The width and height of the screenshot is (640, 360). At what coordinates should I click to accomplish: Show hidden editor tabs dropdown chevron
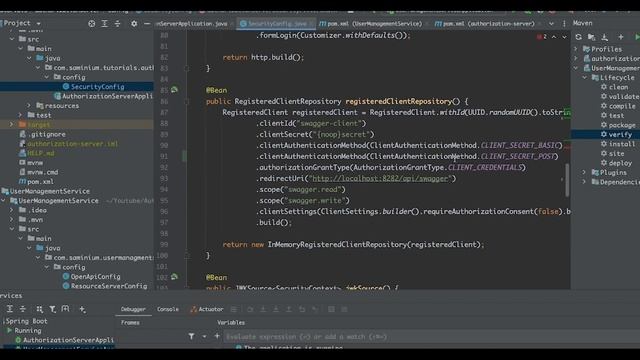point(551,24)
